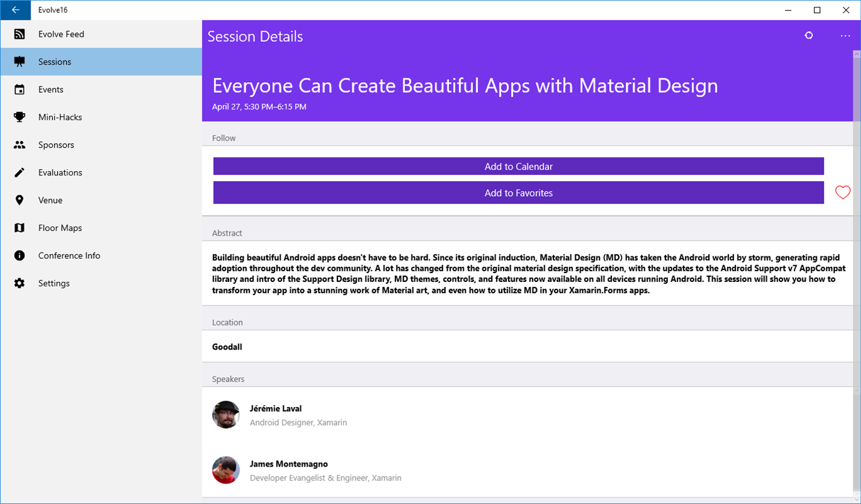Select speaker name James Montemagno
The height and width of the screenshot is (504, 861).
point(289,464)
